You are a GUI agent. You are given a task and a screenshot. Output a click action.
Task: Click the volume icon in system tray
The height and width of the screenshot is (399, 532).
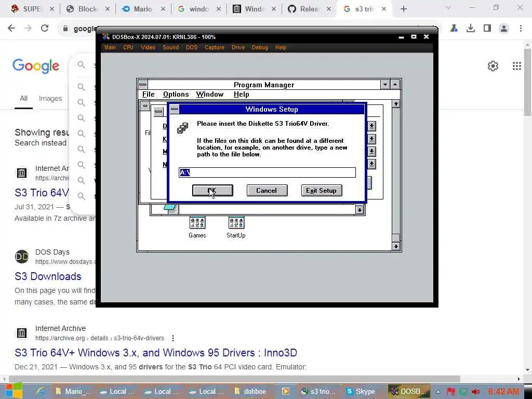476,392
